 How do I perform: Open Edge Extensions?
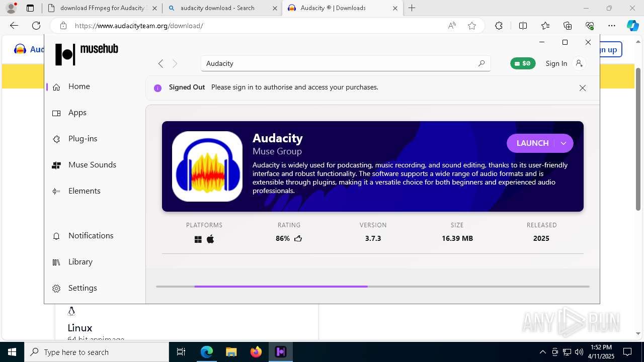coord(499,26)
